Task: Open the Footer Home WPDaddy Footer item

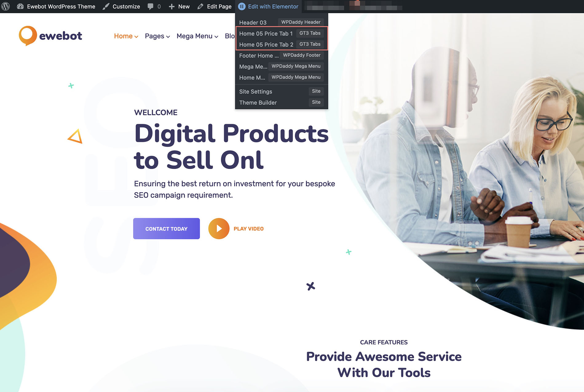Action: 282,55
